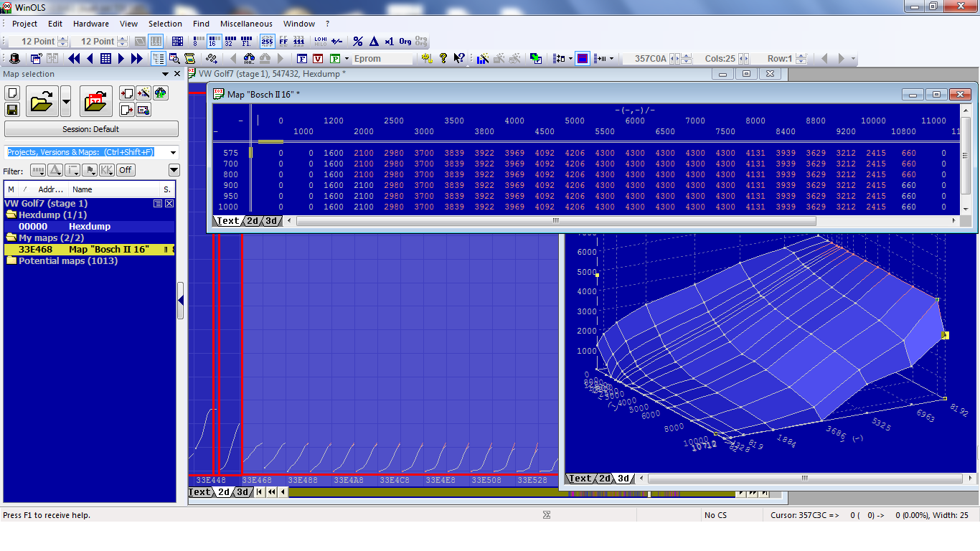This screenshot has height=551, width=980.
Task: Switch the filter Off button
Action: (126, 170)
